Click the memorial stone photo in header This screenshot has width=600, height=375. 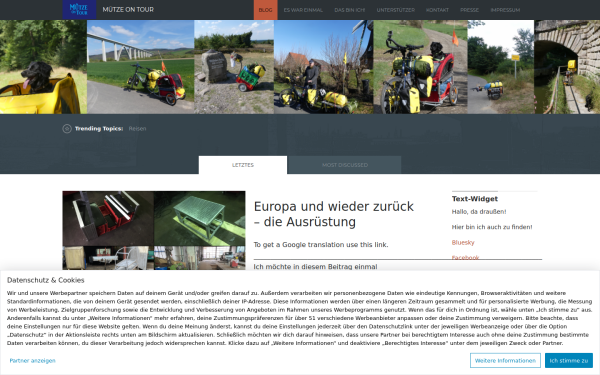234,67
